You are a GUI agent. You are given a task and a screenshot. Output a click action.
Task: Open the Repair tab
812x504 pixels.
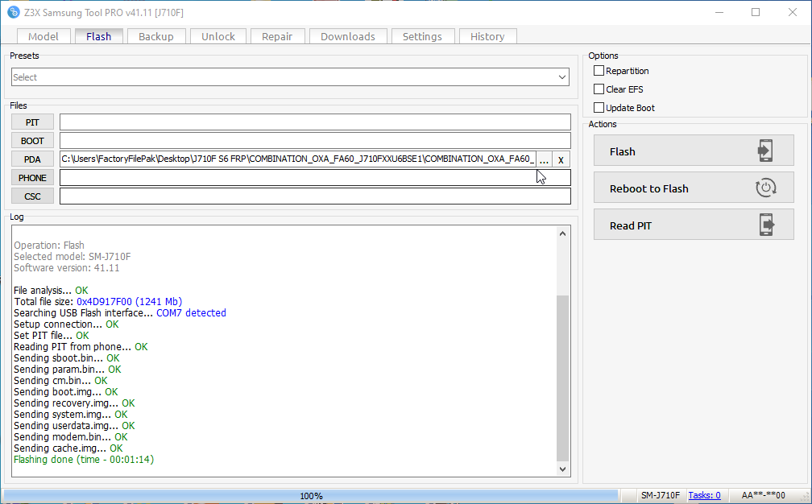tap(277, 36)
